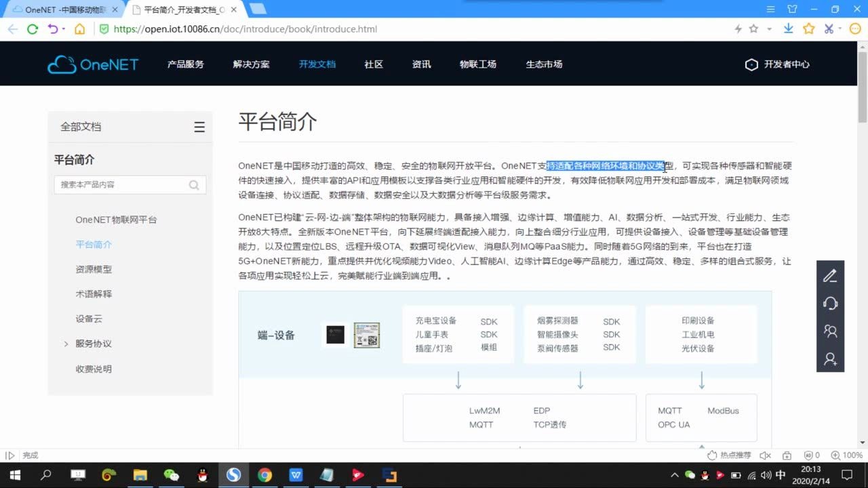Select 平台简介 in the sidebar list
868x488 pixels.
pyautogui.click(x=94, y=245)
